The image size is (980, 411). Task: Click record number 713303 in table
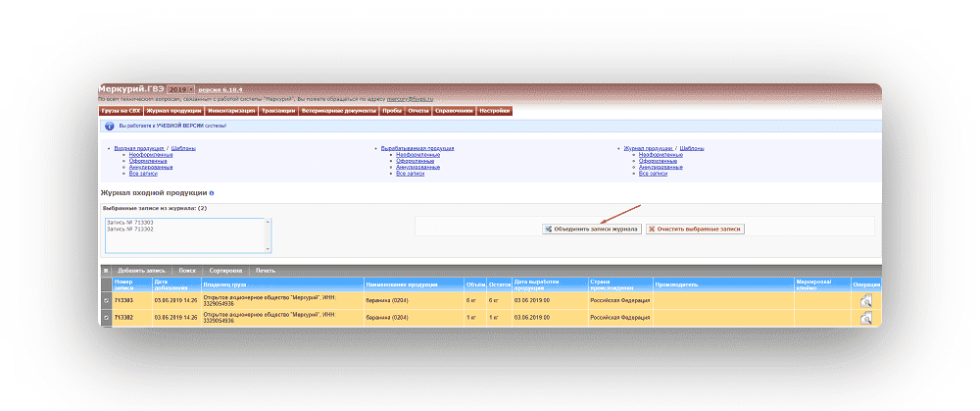(123, 301)
